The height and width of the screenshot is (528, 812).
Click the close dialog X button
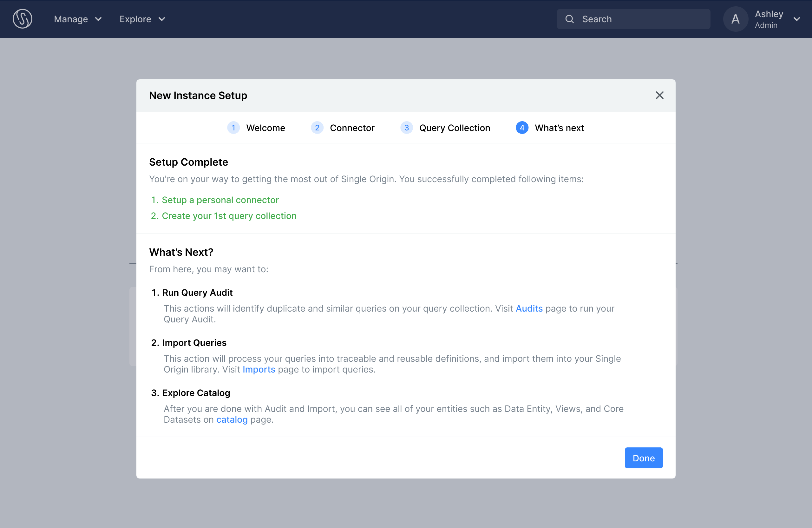point(659,95)
